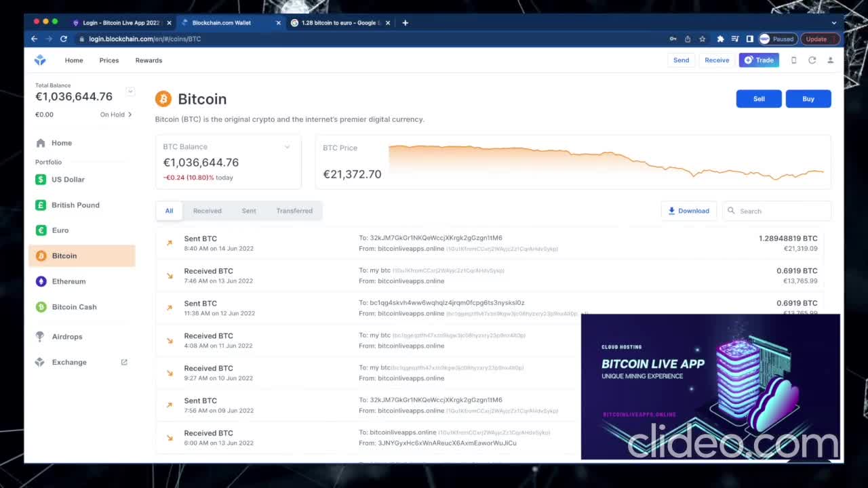Click the browser forward arrow

click(x=49, y=39)
